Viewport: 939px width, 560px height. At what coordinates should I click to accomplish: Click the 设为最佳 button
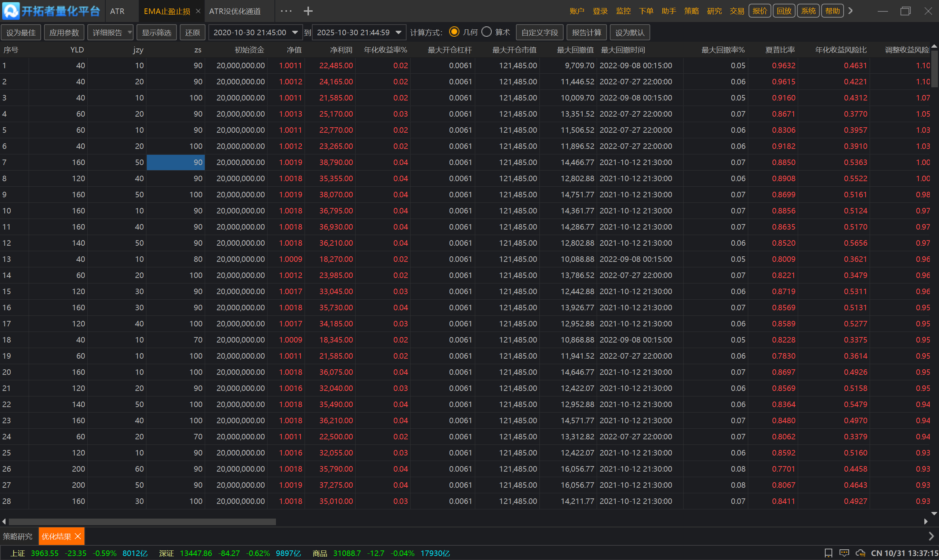click(21, 32)
